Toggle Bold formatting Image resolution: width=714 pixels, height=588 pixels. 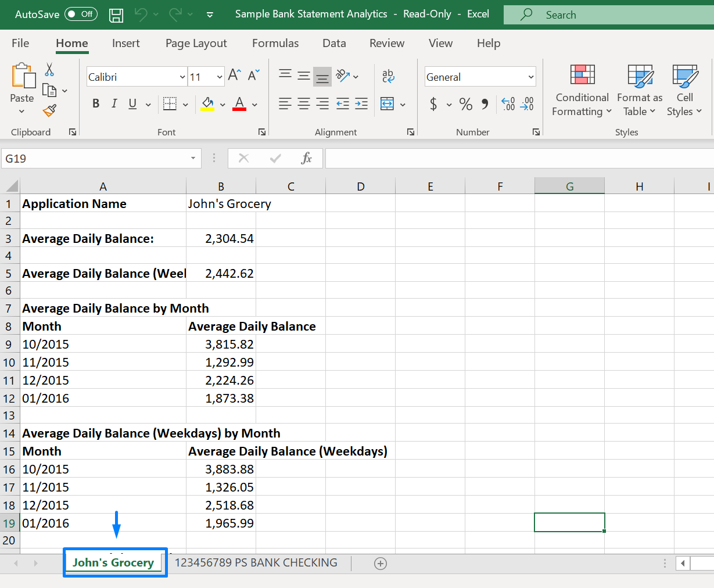click(x=96, y=103)
